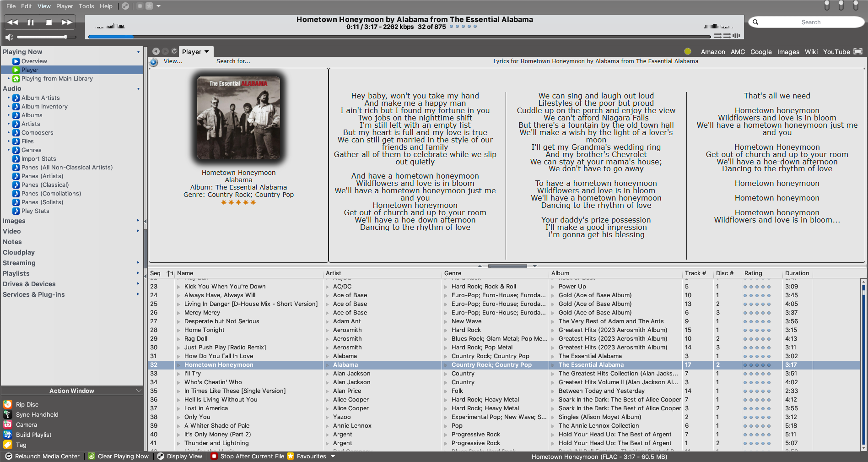Image resolution: width=868 pixels, height=462 pixels.
Task: Open the File menu
Action: [x=11, y=6]
